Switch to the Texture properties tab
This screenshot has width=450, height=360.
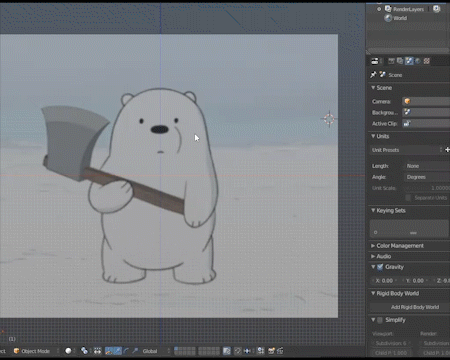(x=427, y=61)
